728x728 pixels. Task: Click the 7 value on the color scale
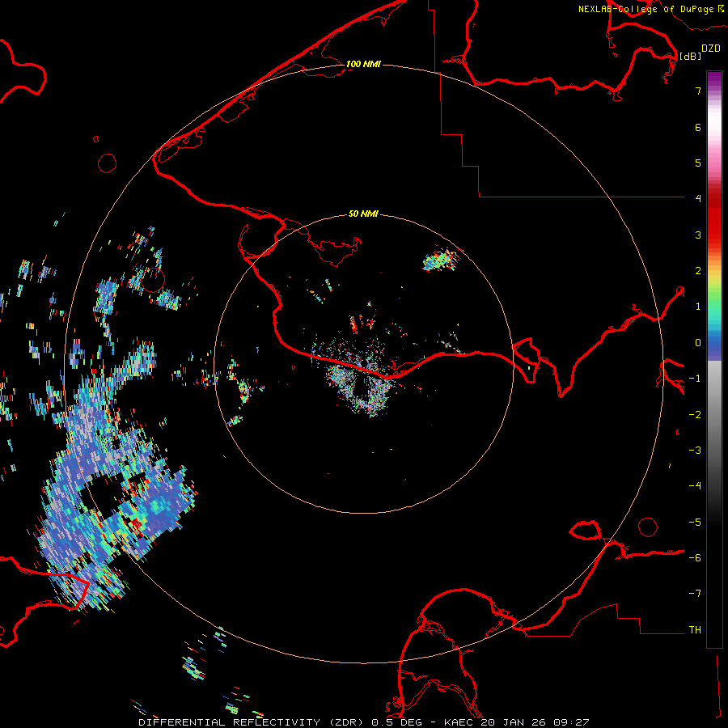click(698, 91)
